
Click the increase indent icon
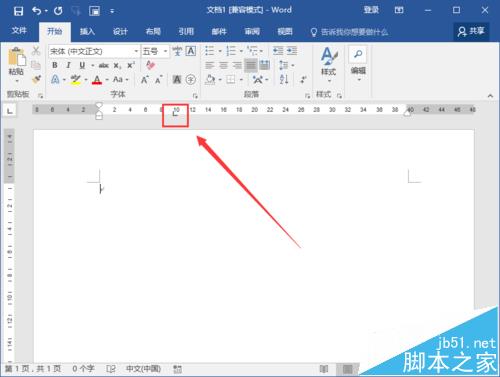click(292, 51)
